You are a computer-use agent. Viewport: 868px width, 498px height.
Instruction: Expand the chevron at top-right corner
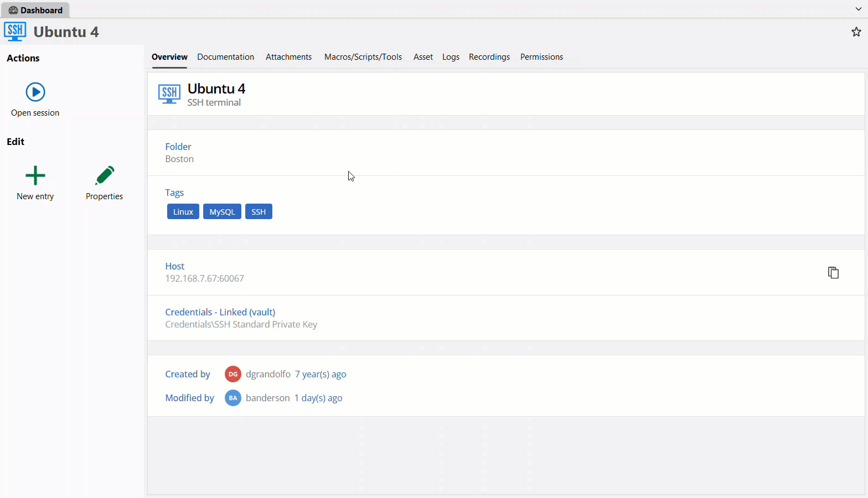[858, 9]
